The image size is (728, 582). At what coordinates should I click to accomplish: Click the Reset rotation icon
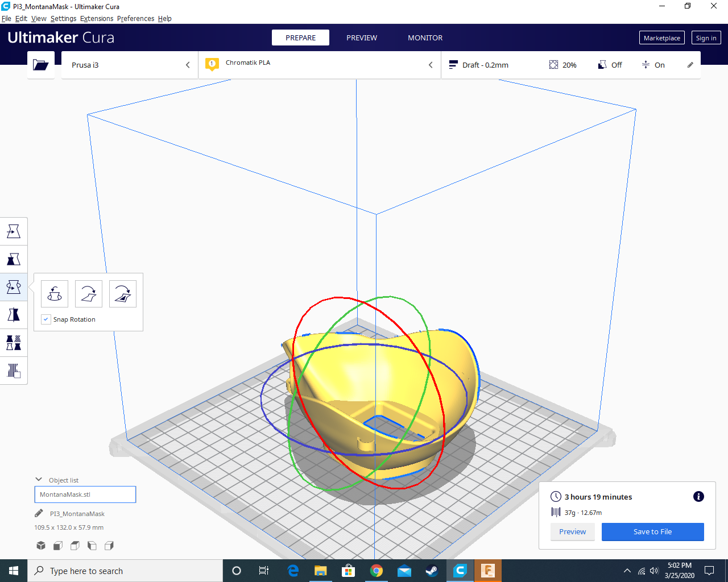[55, 294]
